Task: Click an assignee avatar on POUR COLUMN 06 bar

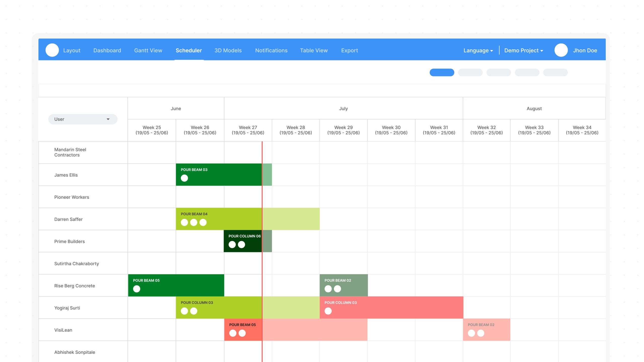Action: [232, 245]
